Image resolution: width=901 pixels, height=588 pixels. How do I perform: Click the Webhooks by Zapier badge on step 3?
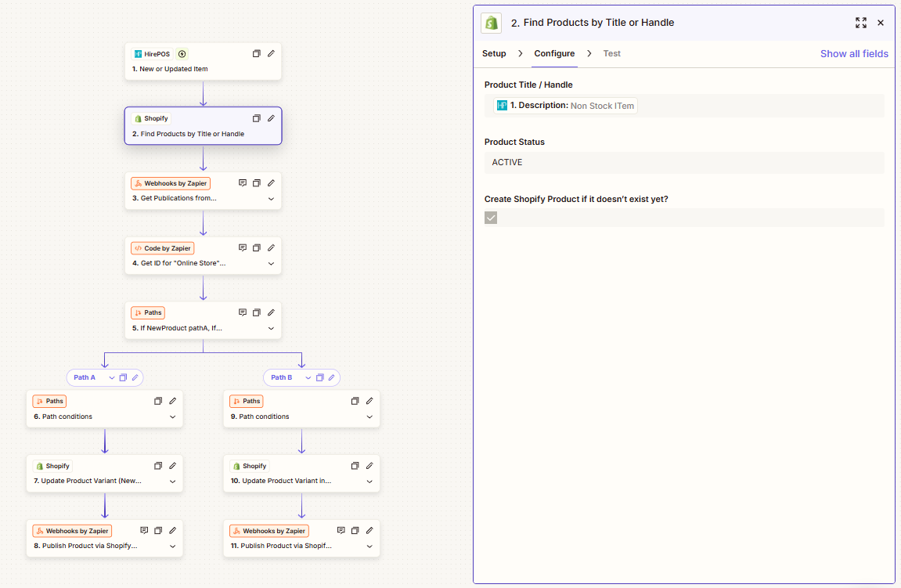tap(171, 183)
